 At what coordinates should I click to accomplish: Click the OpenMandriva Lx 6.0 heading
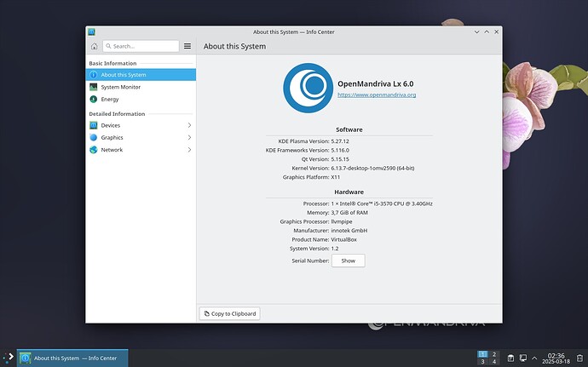coord(375,83)
